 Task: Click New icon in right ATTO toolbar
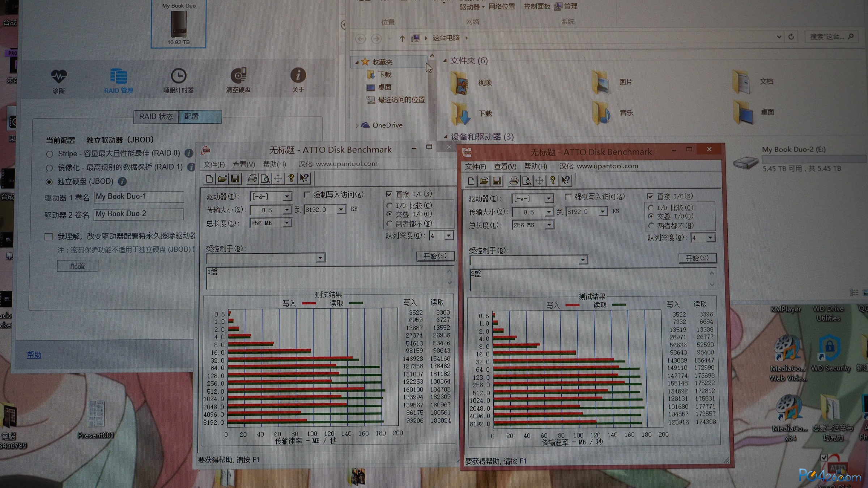[471, 181]
